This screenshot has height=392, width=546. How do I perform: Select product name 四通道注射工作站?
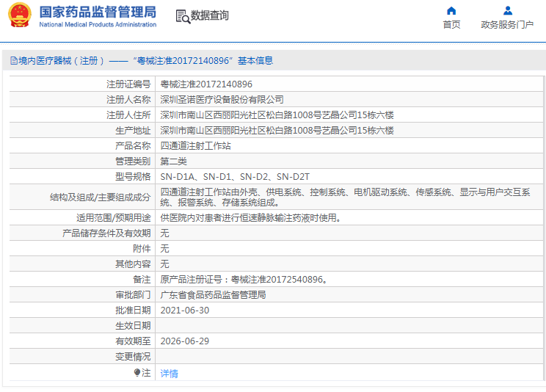coord(195,145)
